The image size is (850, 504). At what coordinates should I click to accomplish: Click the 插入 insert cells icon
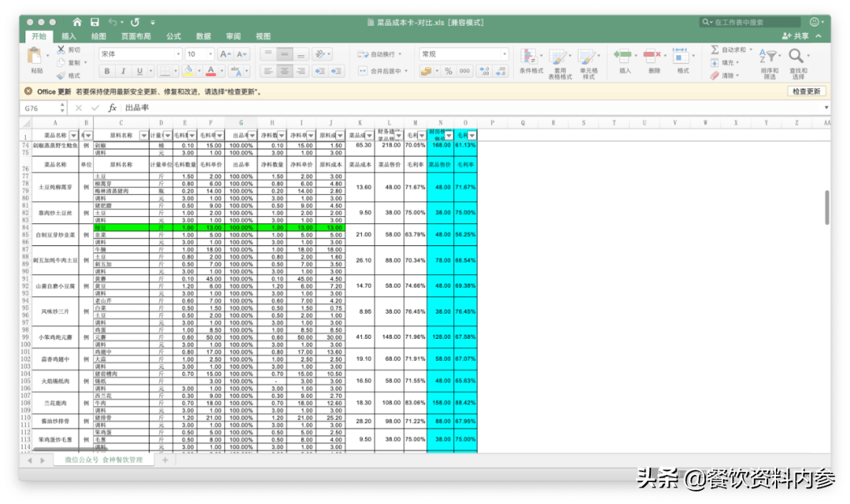624,55
